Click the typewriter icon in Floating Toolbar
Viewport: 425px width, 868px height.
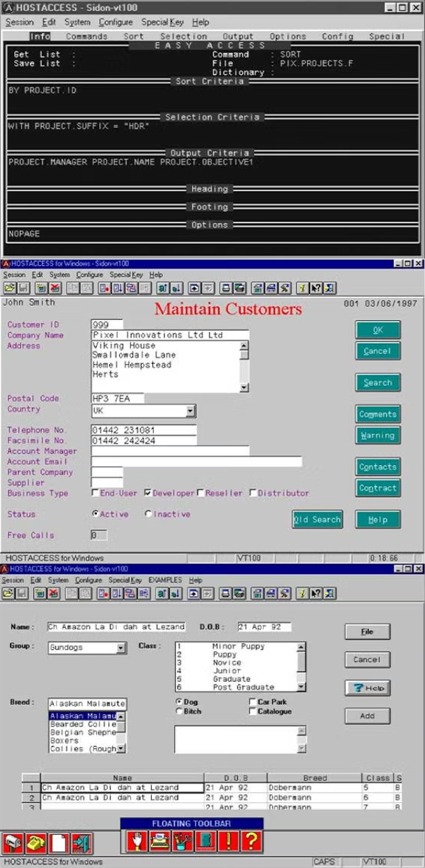(159, 840)
